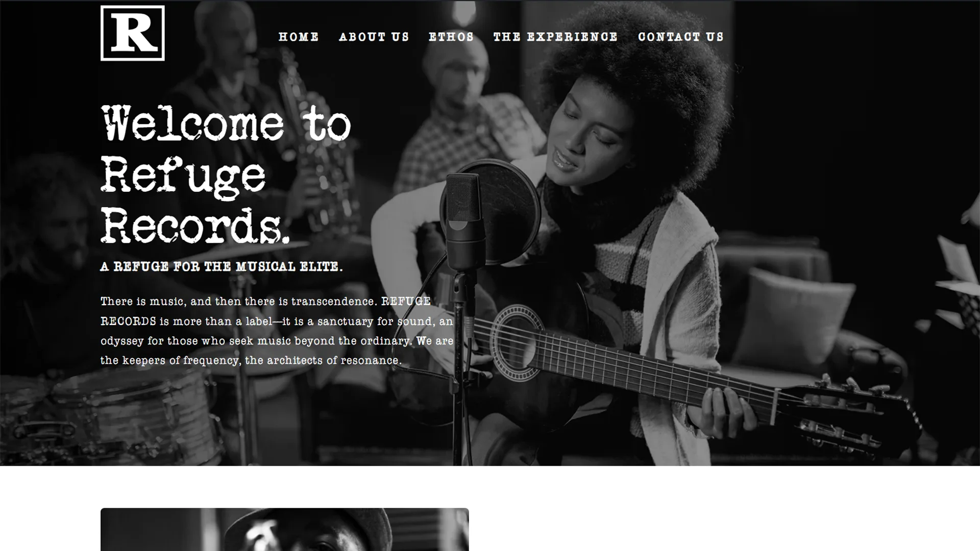Click the singer's face in hero photo
The height and width of the screenshot is (551, 980).
(587, 138)
